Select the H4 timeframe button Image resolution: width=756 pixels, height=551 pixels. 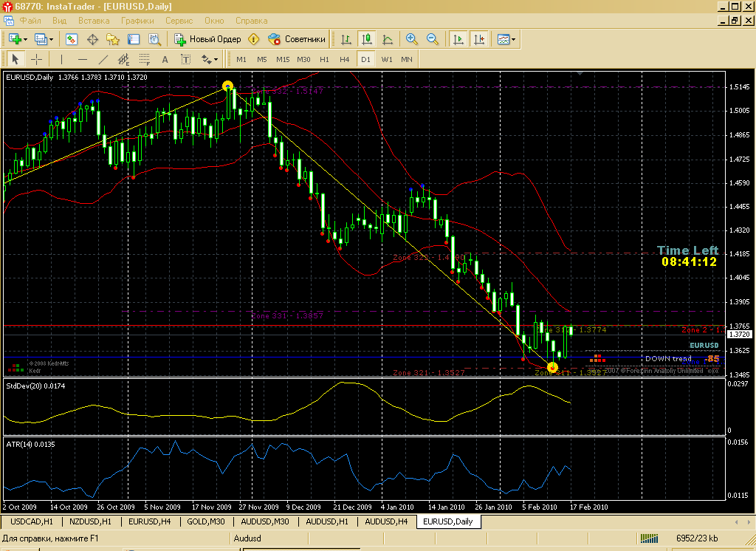345,59
